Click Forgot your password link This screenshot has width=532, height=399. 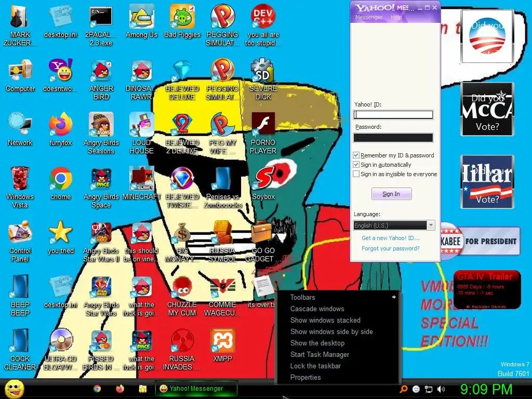(x=391, y=248)
